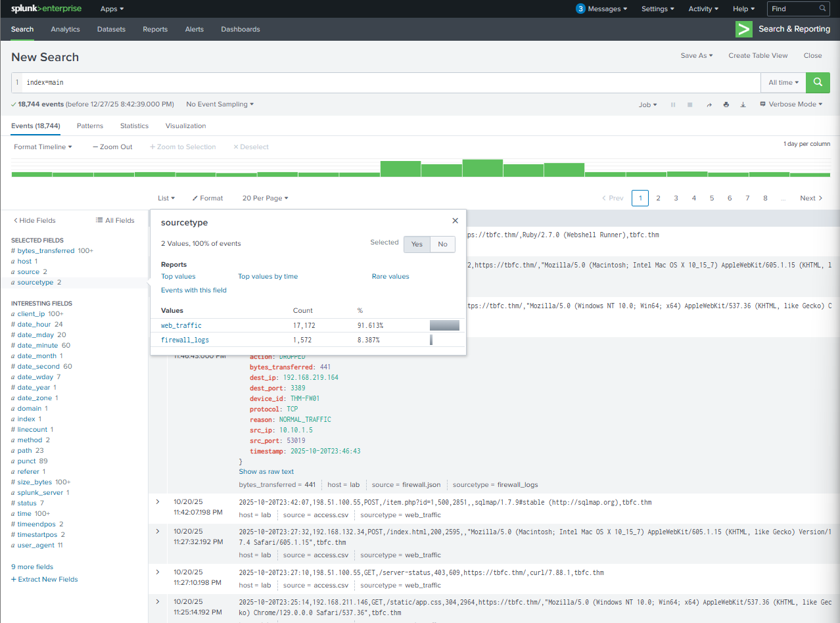Click the print results icon
The height and width of the screenshot is (623, 840).
(x=726, y=104)
